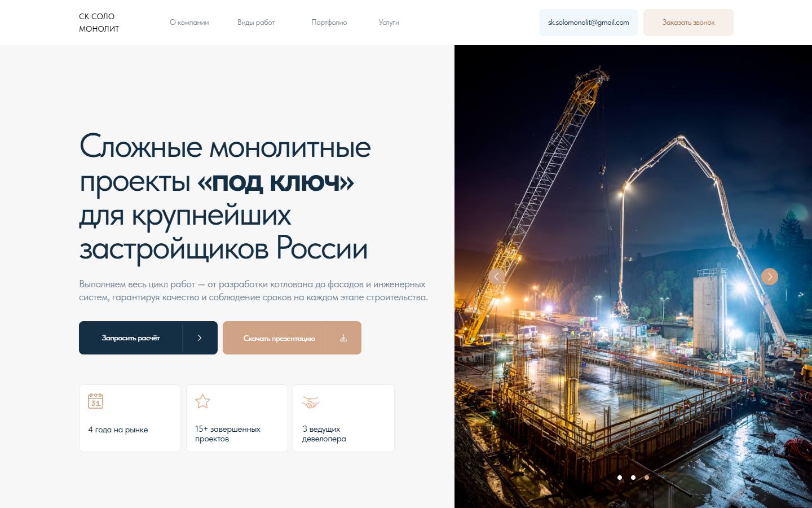Open the Виды работ menu item
812x508 pixels.
(x=256, y=23)
